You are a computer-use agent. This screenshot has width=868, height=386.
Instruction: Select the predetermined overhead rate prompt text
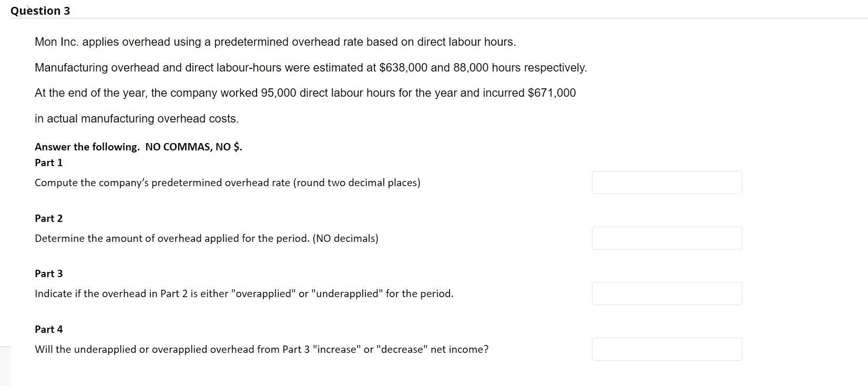click(227, 182)
